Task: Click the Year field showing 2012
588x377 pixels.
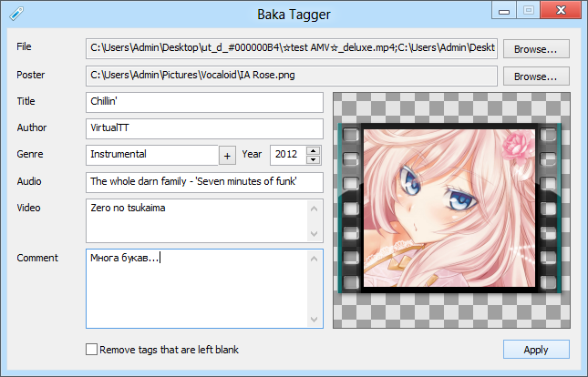Action: coord(288,155)
